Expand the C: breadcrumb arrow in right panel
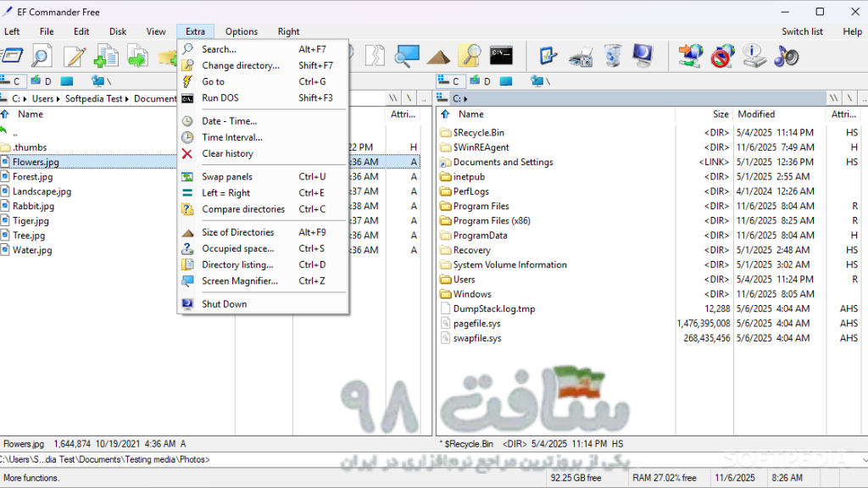Viewport: 868px width, 488px height. [465, 98]
